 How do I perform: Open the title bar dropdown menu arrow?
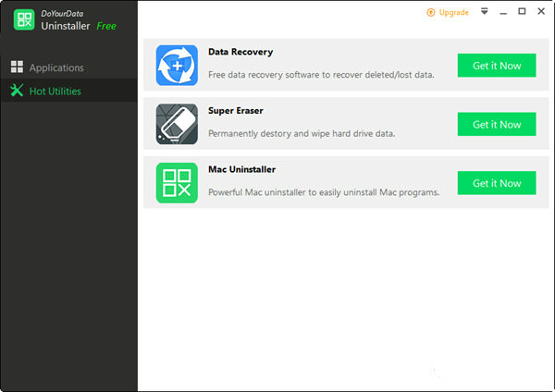click(485, 11)
